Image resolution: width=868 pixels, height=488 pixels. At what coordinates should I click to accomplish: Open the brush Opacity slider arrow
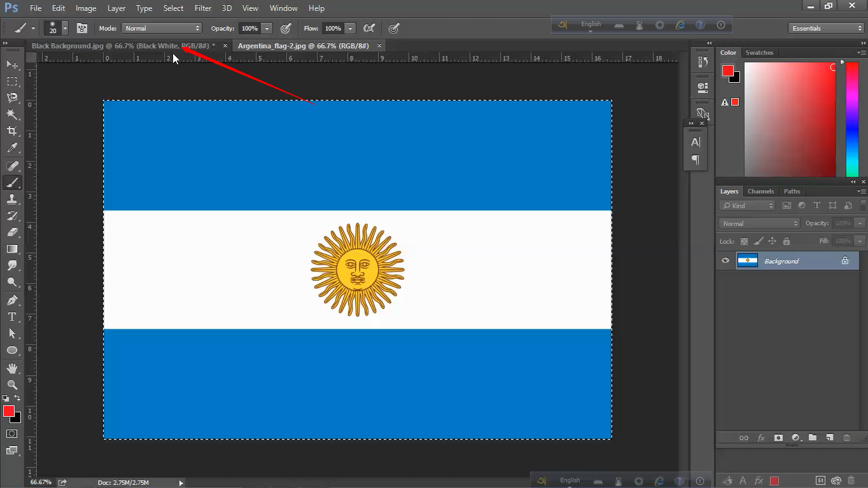click(x=267, y=28)
